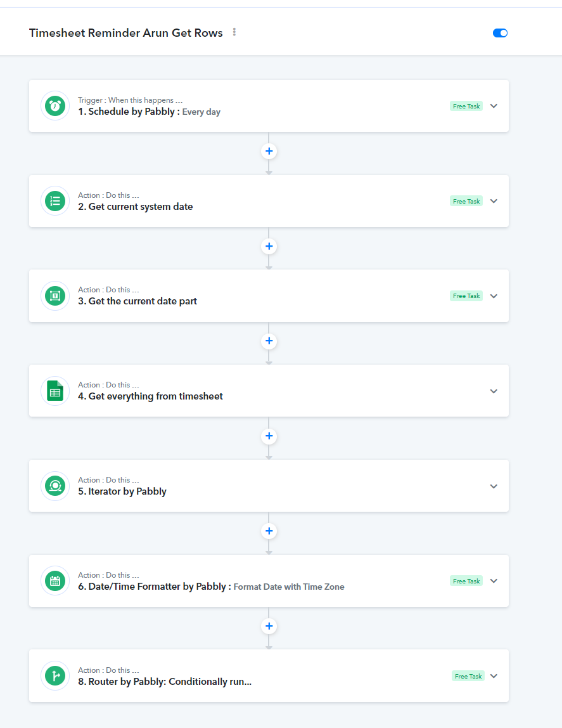Expand the Iterator by Pabbly step
This screenshot has width=562, height=728.
tap(494, 486)
